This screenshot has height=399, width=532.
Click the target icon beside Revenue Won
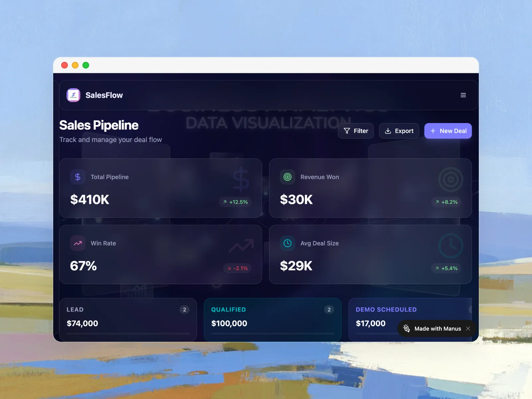tap(287, 177)
